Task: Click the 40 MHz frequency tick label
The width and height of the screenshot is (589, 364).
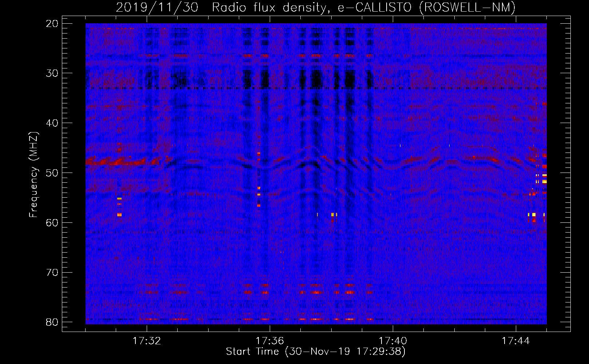Action: pyautogui.click(x=52, y=123)
